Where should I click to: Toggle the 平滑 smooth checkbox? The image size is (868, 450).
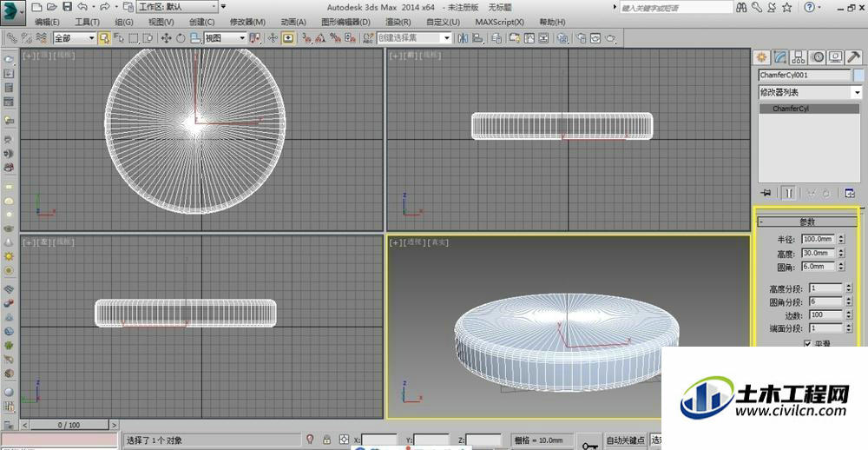(x=807, y=344)
